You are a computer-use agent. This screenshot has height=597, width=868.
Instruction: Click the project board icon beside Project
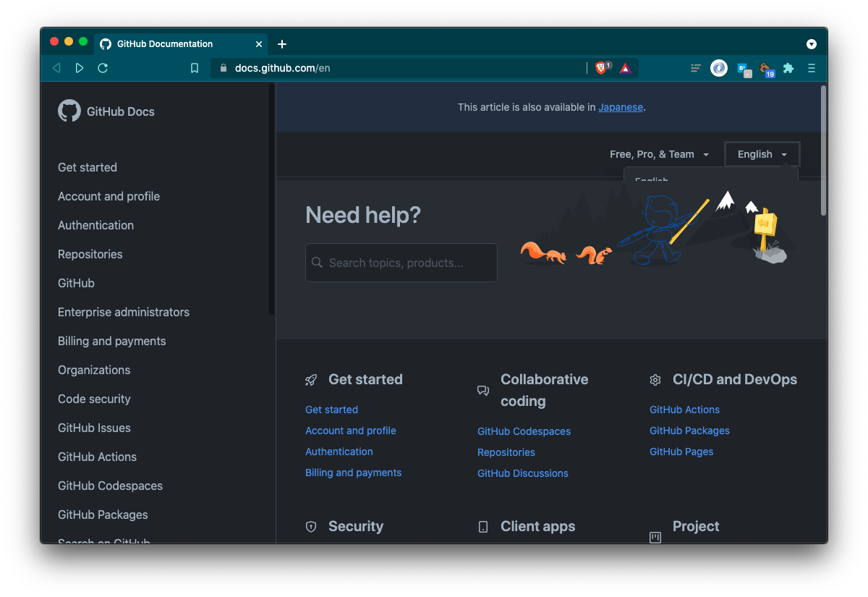655,537
